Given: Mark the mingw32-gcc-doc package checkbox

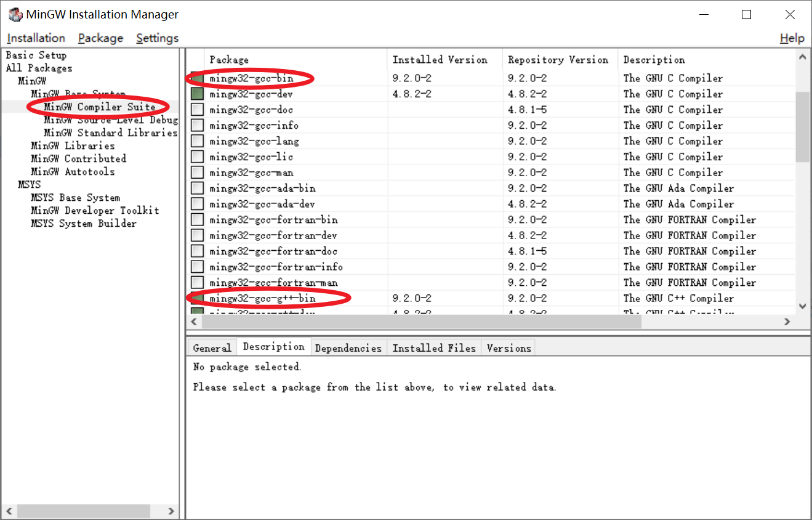Looking at the screenshot, I should click(x=197, y=110).
